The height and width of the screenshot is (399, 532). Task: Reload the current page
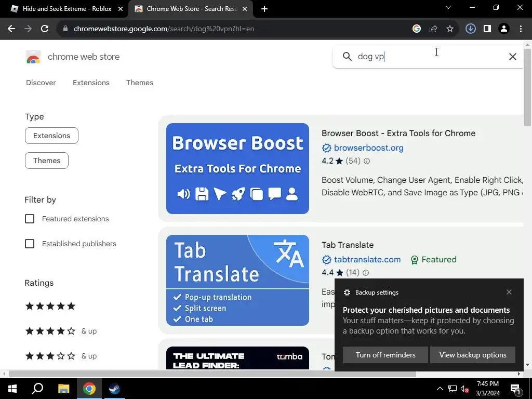(45, 29)
